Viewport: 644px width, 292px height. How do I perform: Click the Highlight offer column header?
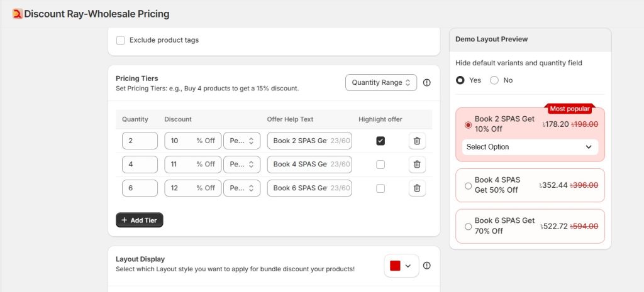coord(380,119)
